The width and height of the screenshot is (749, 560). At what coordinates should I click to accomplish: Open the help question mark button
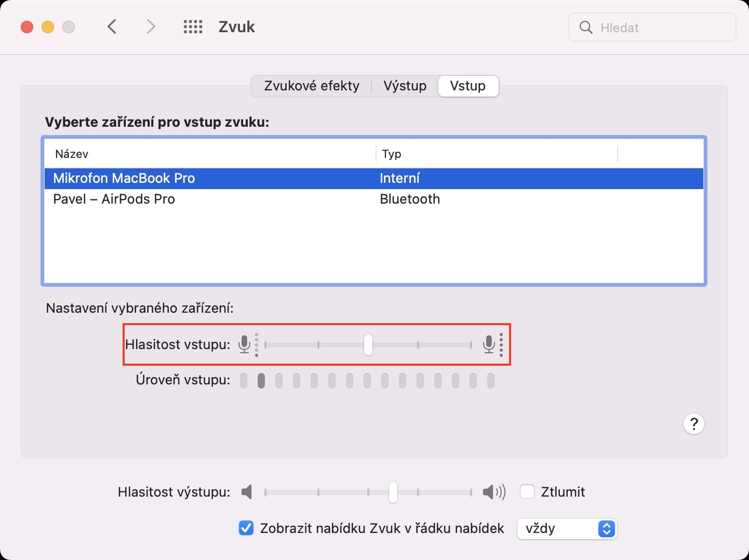(x=693, y=424)
